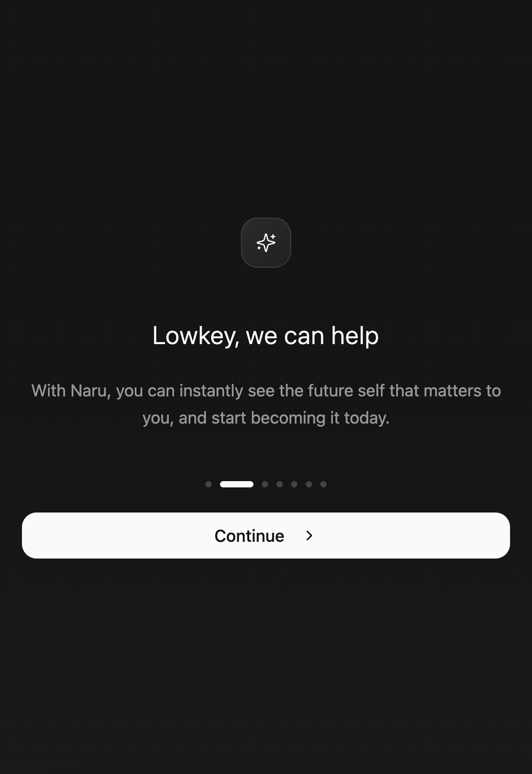Go to the first onboarding page dot
The image size is (532, 774).
[x=209, y=484]
